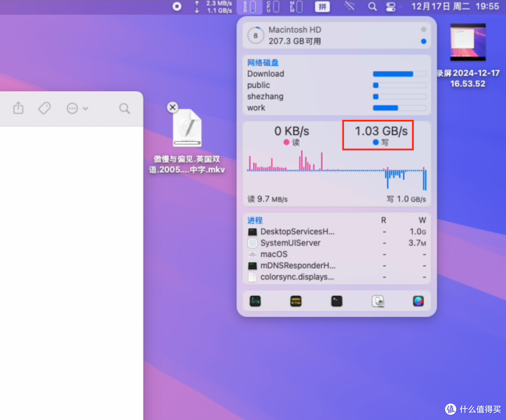Click the Macintosh HD usage ring showing 8
The height and width of the screenshot is (420, 506).
click(x=256, y=36)
